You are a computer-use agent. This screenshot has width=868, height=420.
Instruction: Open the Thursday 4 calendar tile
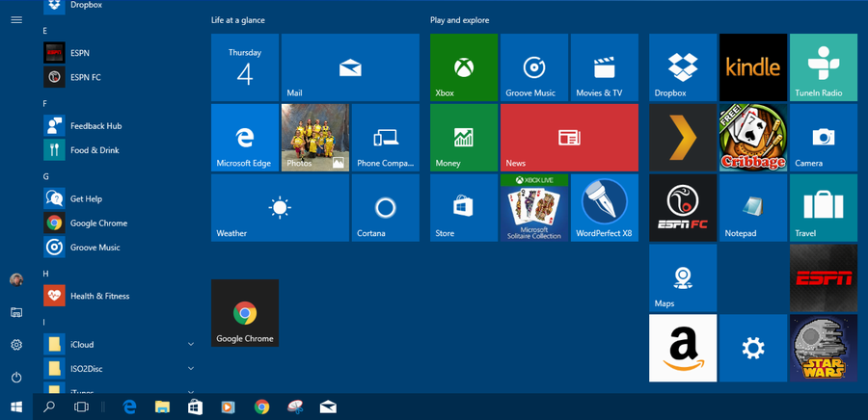coord(245,67)
